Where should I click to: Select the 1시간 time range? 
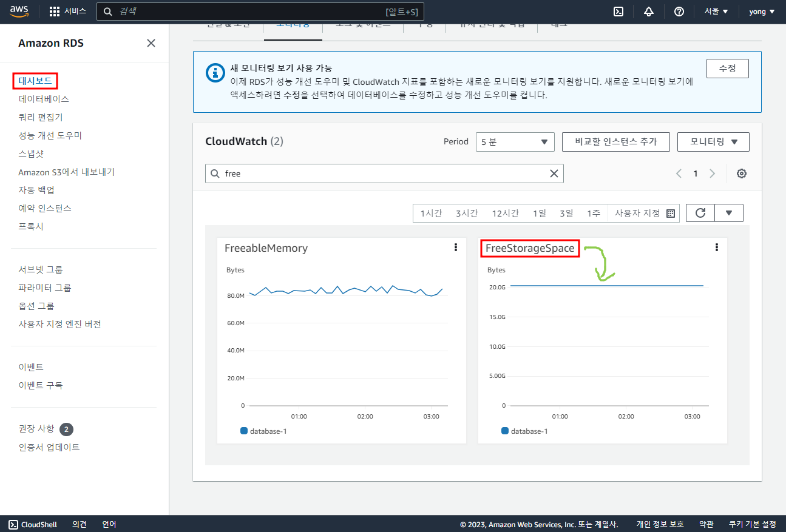(432, 214)
